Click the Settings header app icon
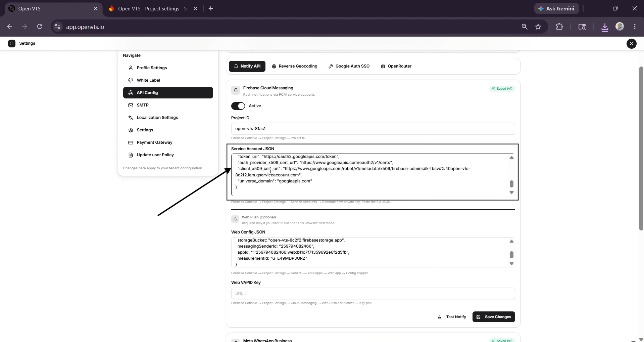 12,43
